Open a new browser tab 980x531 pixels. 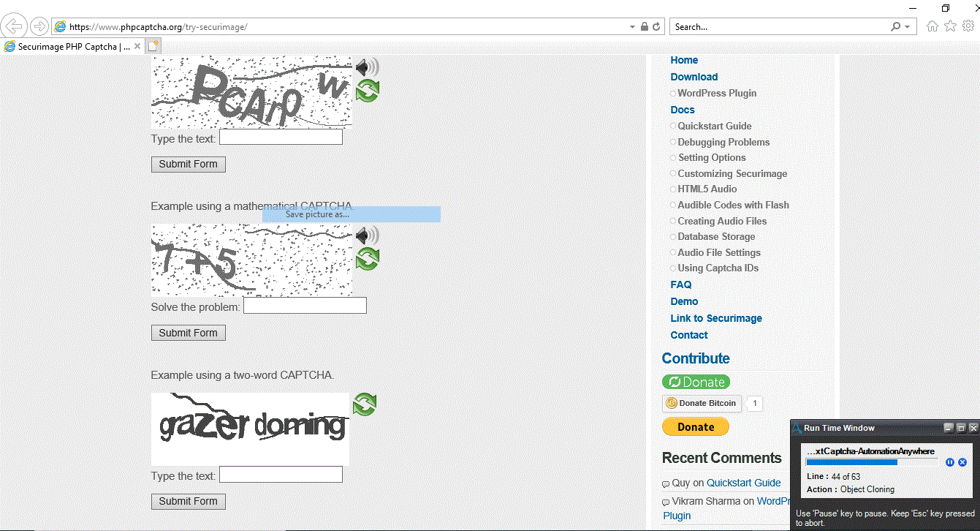(153, 46)
